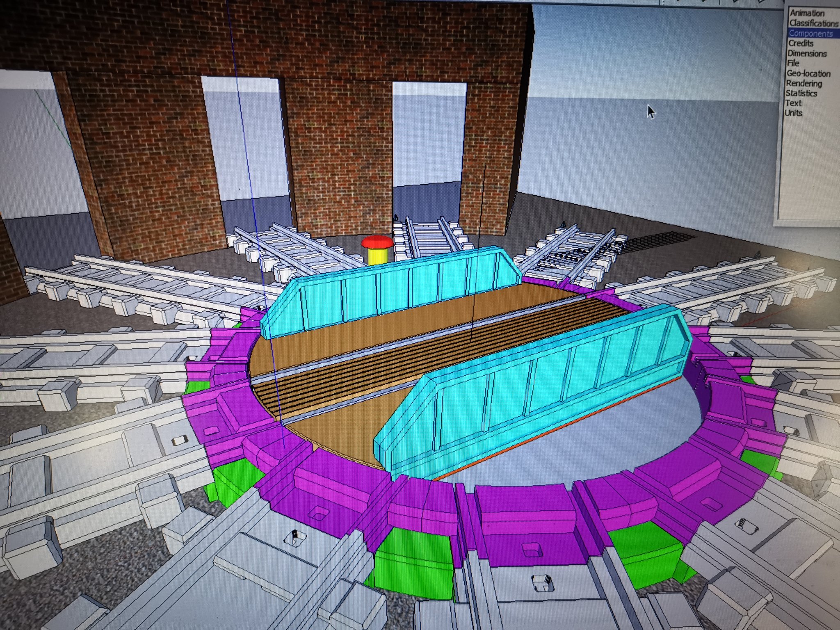Select Rendering in Model Info list
Screen dimensions: 840x630
point(804,83)
